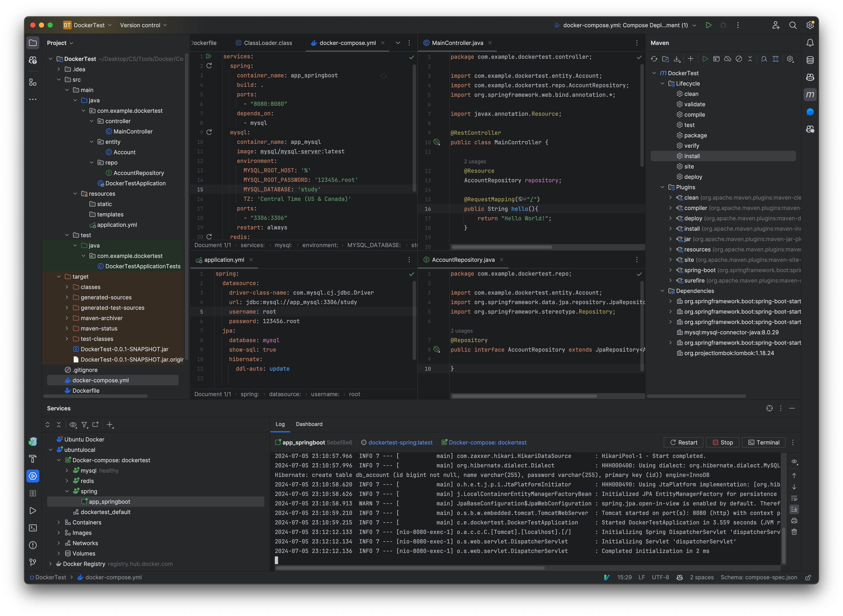This screenshot has width=843, height=616.
Task: Open Structure tool window icon
Action: [33, 83]
